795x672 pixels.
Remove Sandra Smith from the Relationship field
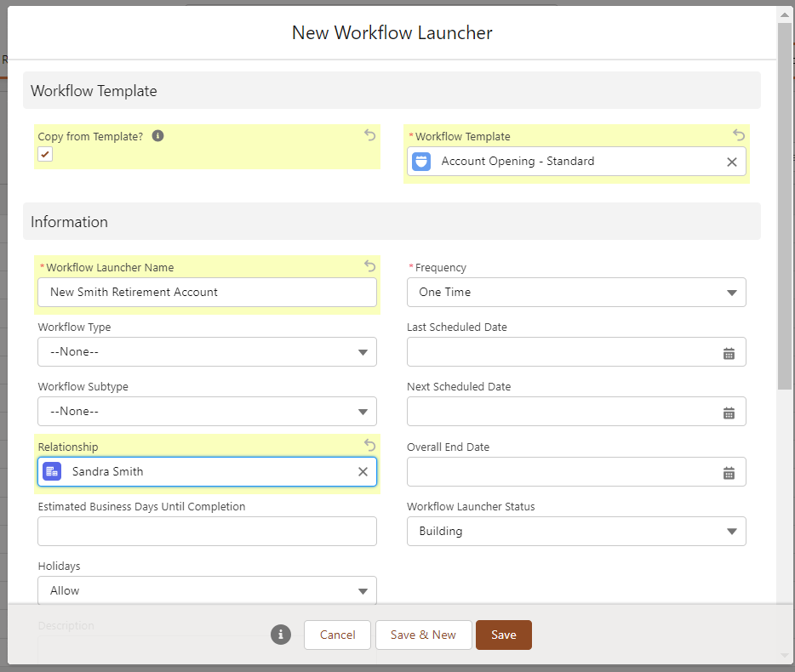point(363,472)
